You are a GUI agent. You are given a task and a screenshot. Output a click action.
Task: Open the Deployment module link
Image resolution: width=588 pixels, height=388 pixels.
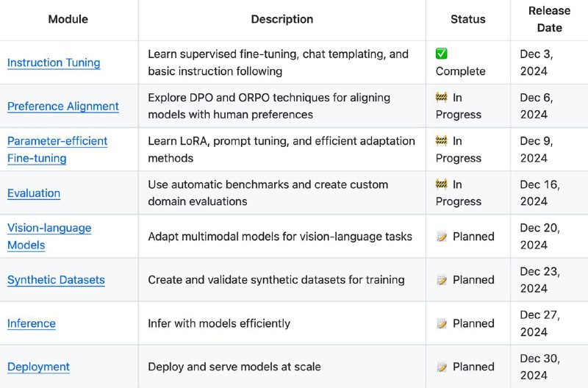tap(39, 367)
